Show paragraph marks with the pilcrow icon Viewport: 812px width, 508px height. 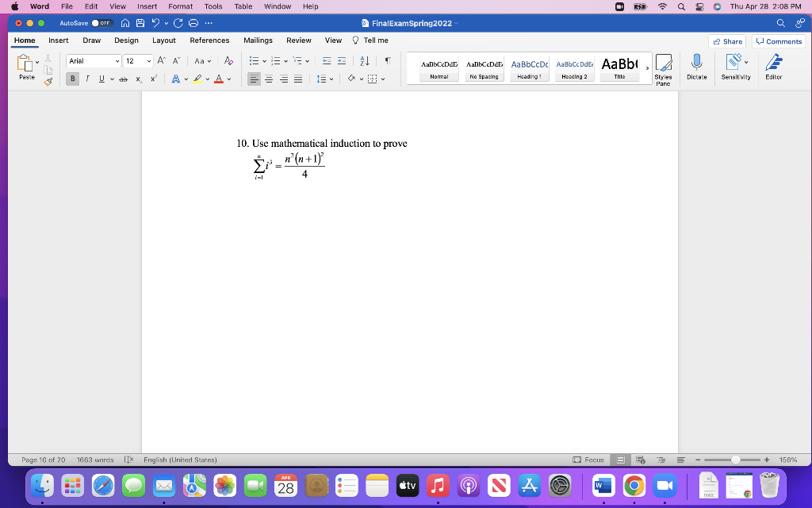386,61
